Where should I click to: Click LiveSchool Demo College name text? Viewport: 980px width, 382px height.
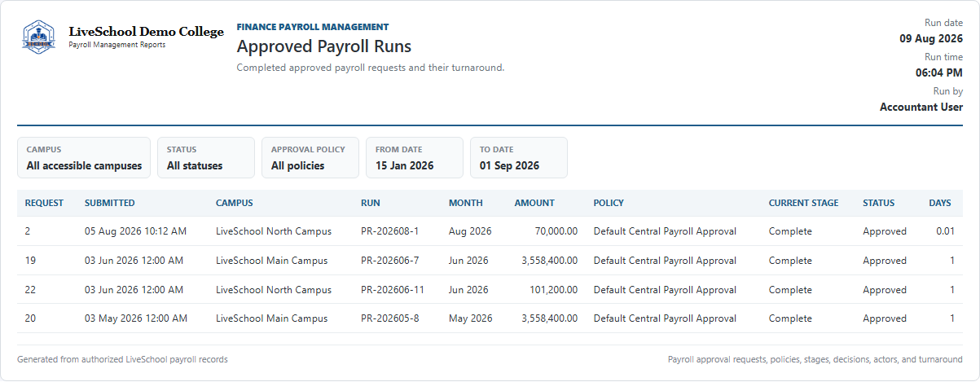click(x=146, y=32)
